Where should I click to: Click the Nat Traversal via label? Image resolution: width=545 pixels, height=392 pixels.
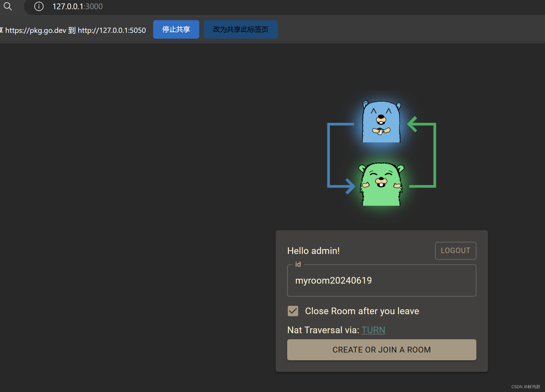coord(323,330)
